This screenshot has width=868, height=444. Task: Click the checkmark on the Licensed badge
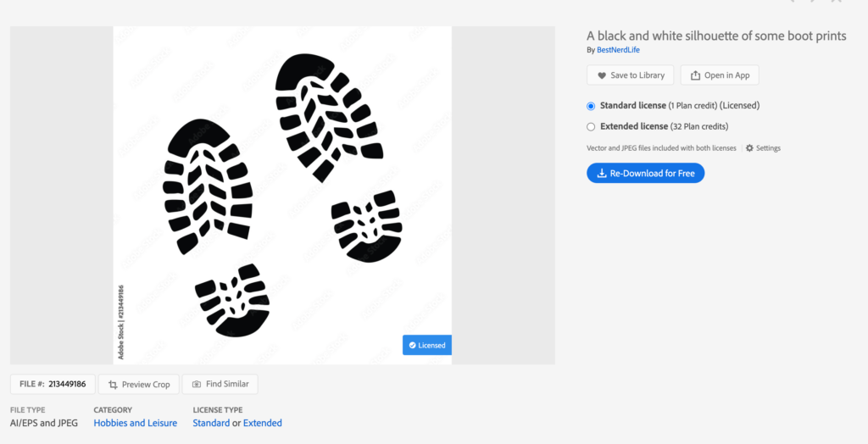pos(413,345)
